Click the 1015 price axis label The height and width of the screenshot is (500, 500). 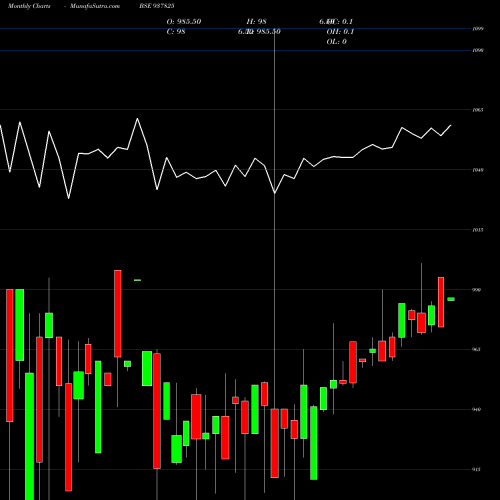(x=478, y=230)
